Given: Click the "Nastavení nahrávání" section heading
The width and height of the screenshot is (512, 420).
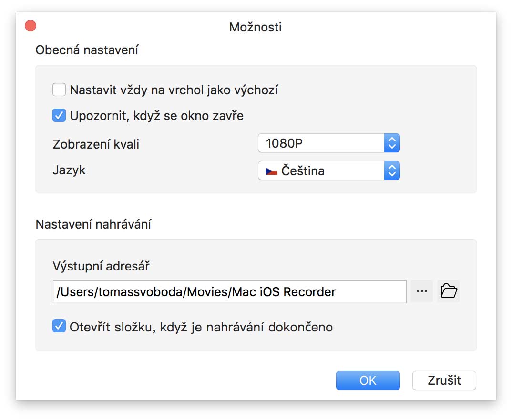Looking at the screenshot, I should (93, 224).
